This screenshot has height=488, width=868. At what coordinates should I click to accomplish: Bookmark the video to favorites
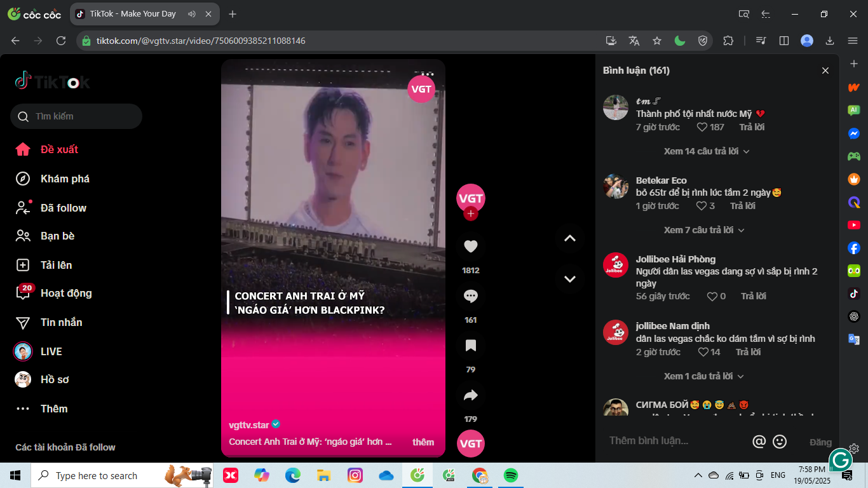470,346
